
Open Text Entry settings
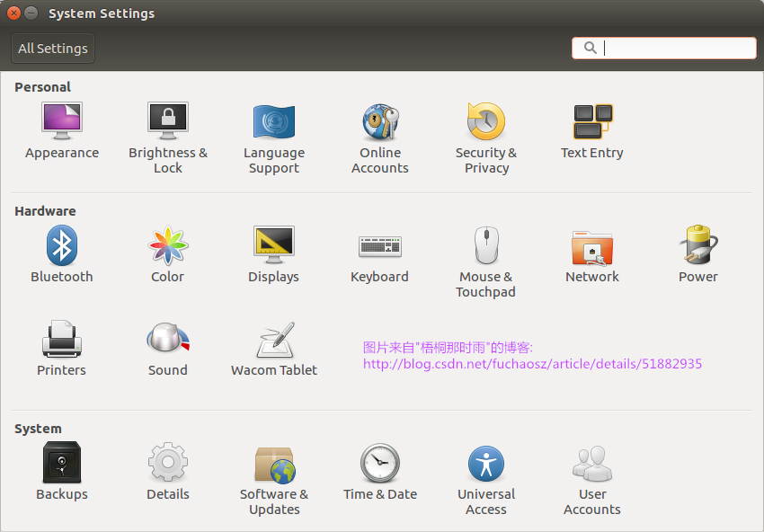592,130
